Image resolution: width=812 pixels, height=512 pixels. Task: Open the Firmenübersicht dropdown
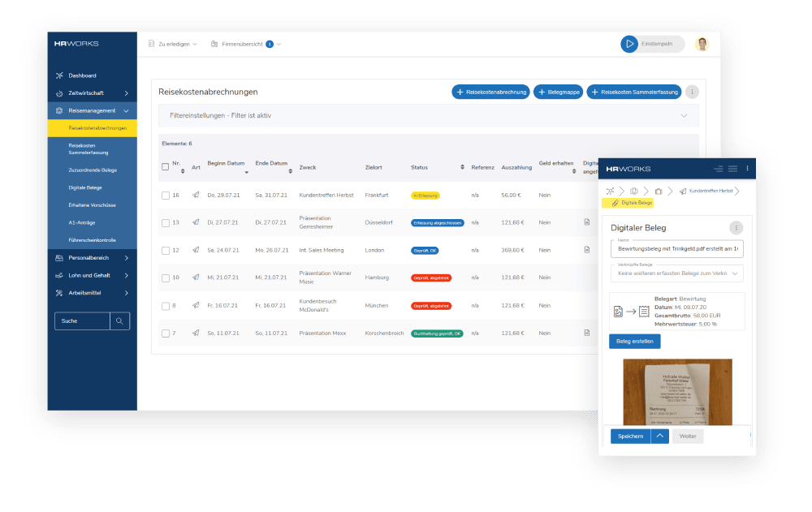(x=244, y=44)
